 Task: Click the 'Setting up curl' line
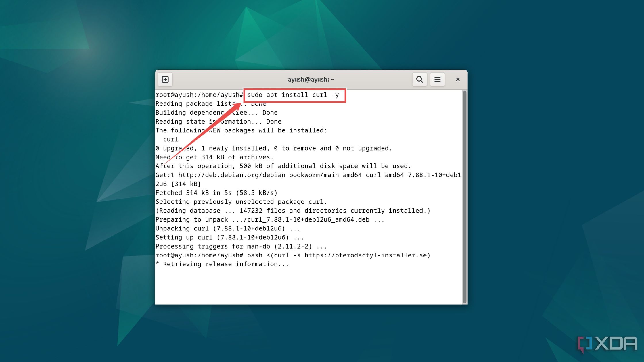point(230,237)
